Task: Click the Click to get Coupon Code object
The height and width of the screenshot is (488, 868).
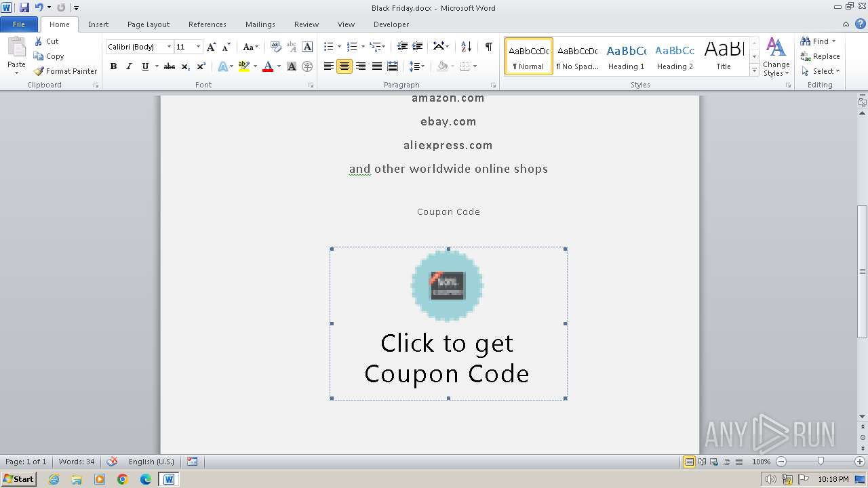Action: click(448, 323)
